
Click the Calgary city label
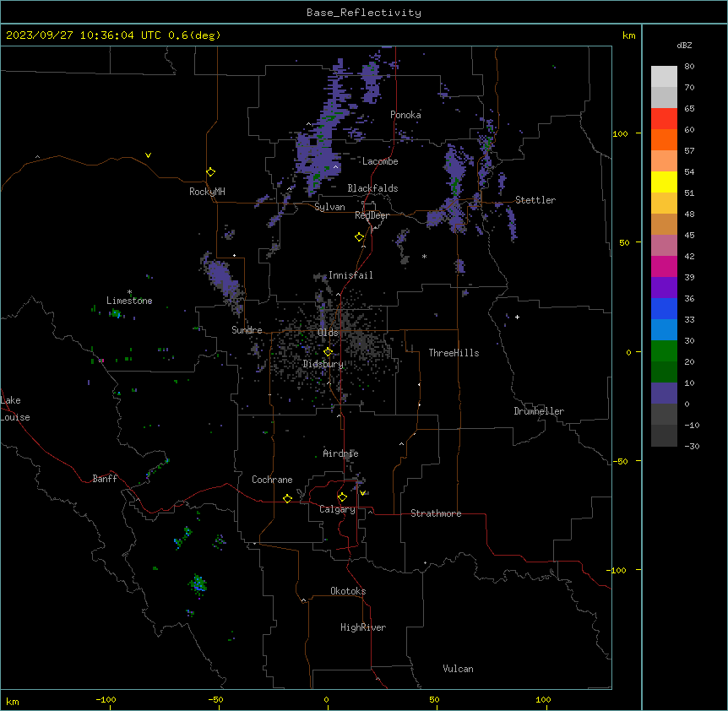(x=337, y=509)
